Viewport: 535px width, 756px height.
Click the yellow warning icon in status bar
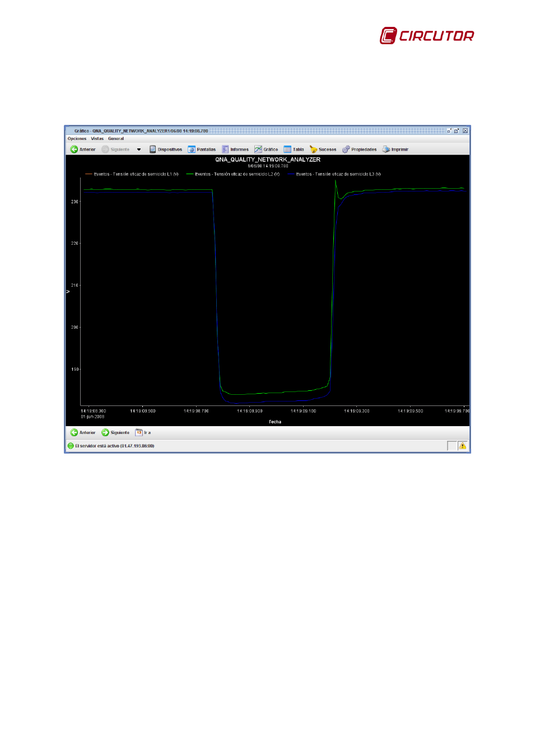click(x=463, y=446)
